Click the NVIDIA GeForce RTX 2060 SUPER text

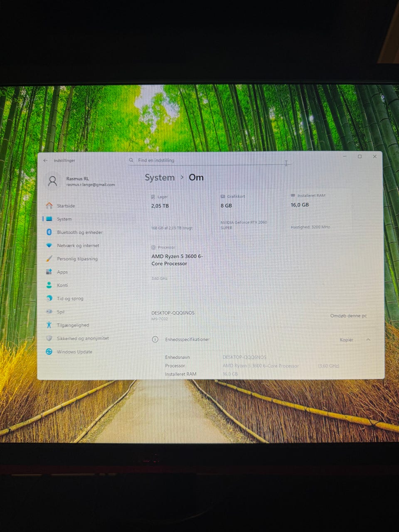[x=244, y=225]
